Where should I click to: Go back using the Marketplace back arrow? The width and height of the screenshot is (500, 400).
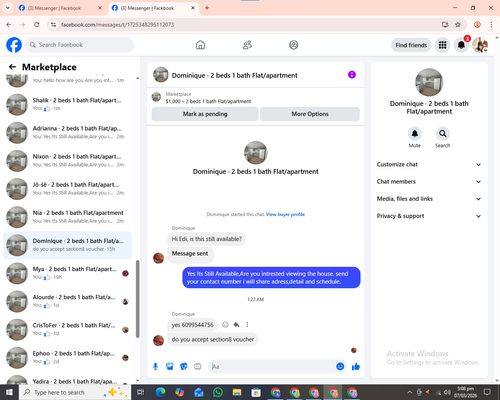coord(12,67)
